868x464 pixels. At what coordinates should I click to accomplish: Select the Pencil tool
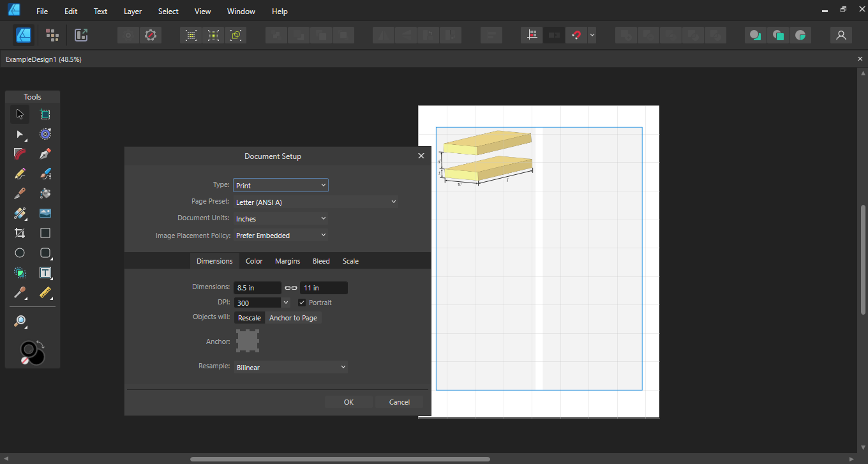[x=20, y=174]
